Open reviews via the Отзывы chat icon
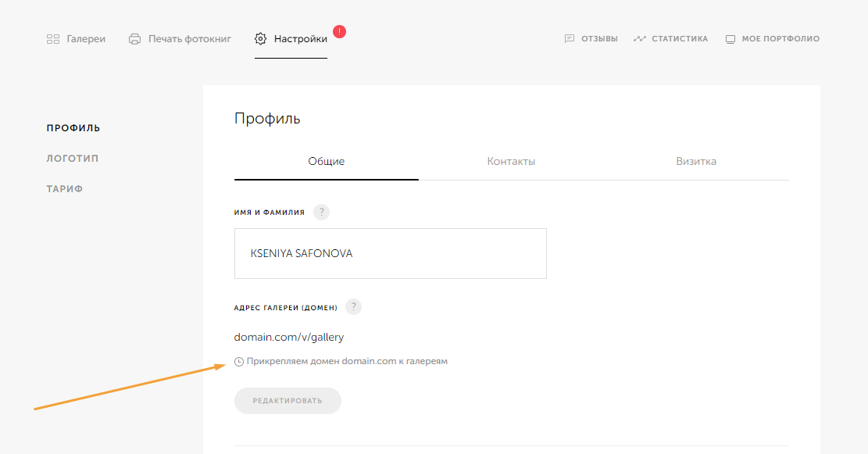 (x=570, y=39)
